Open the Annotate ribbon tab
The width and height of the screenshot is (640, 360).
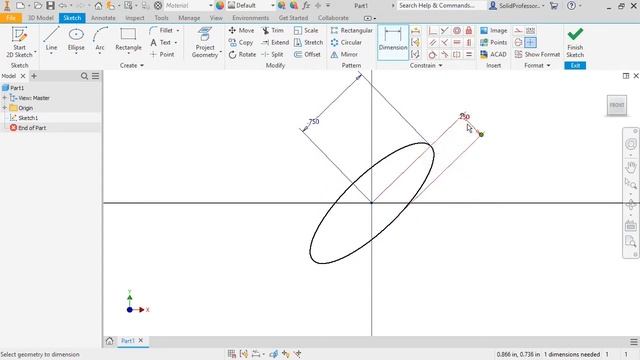click(103, 18)
